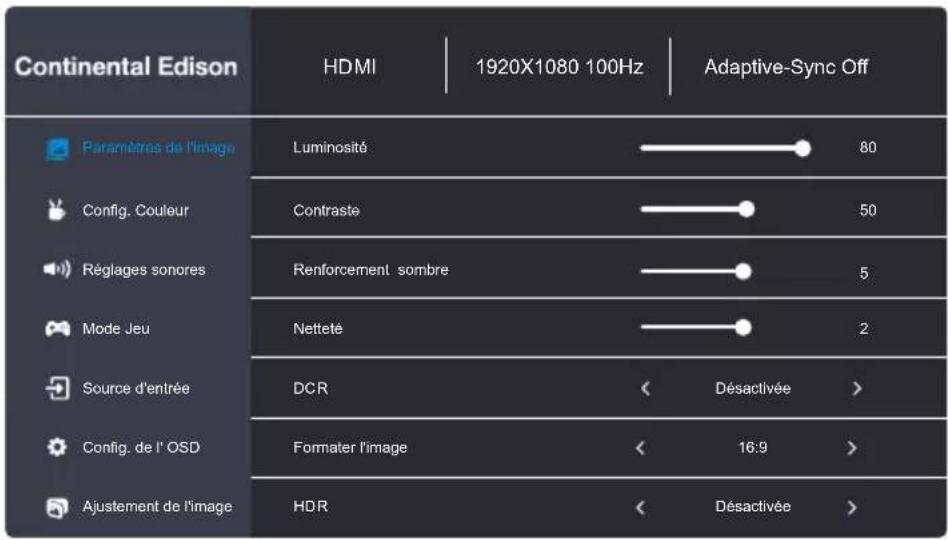This screenshot has width=948, height=540.
Task: Open the Source d'entrée menu
Action: pyautogui.click(x=136, y=388)
